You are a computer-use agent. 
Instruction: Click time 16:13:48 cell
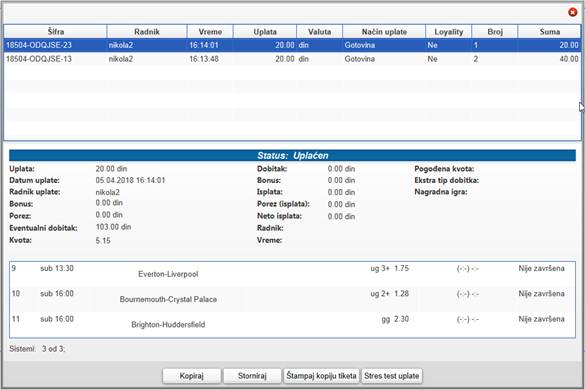pos(204,59)
